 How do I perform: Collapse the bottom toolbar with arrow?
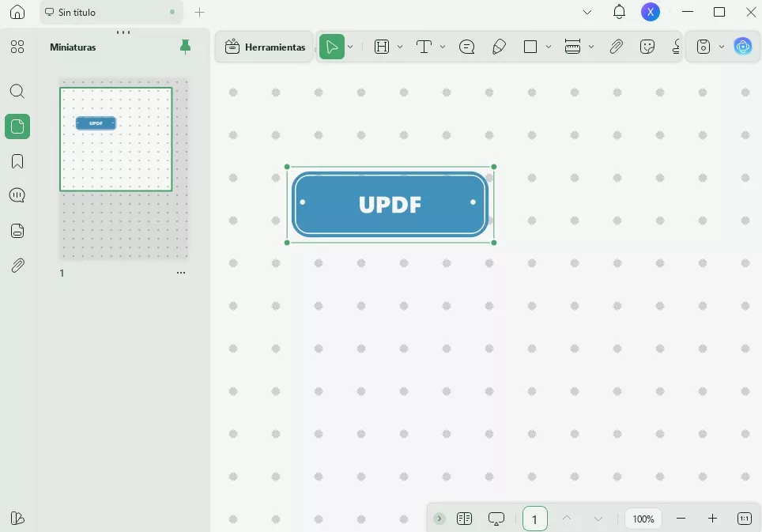439,519
